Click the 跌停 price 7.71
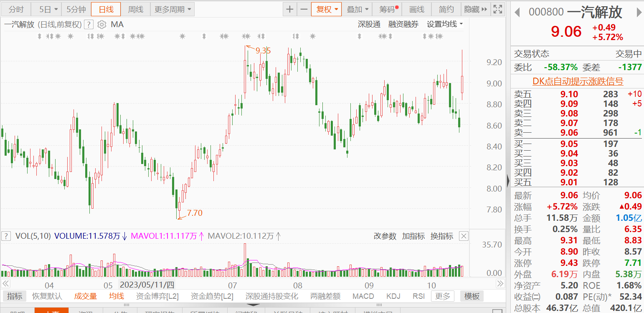The height and width of the screenshot is (313, 644). pos(633,263)
